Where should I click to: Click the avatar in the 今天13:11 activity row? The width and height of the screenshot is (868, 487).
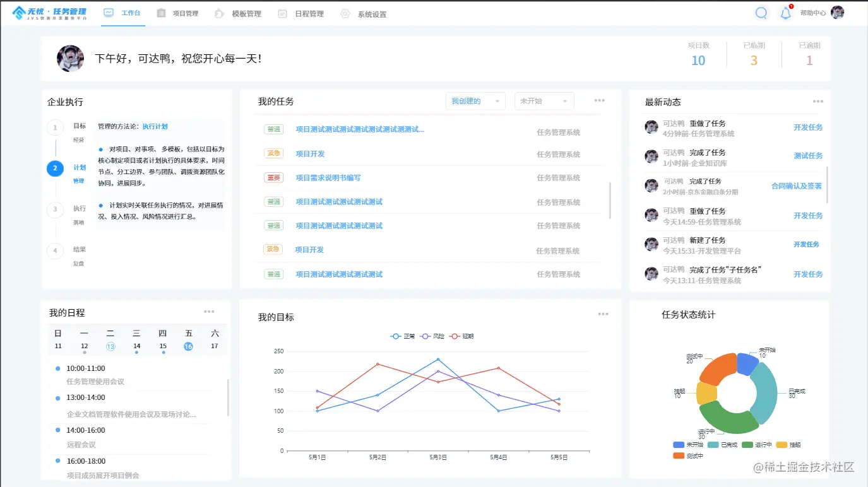coord(651,274)
